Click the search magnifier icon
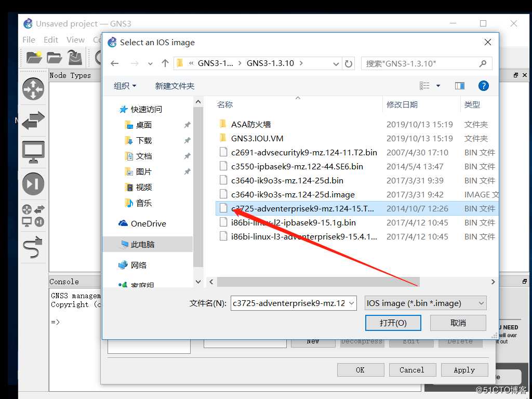532x399 pixels. pos(483,63)
